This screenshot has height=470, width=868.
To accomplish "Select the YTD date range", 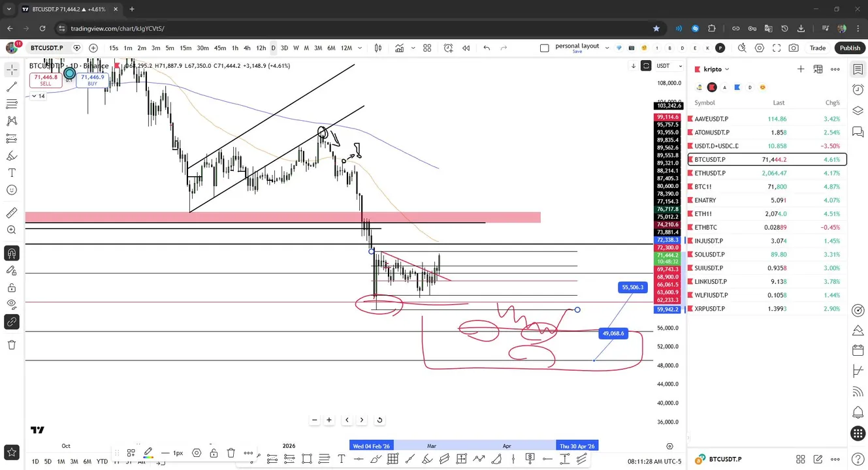I will [x=102, y=462].
